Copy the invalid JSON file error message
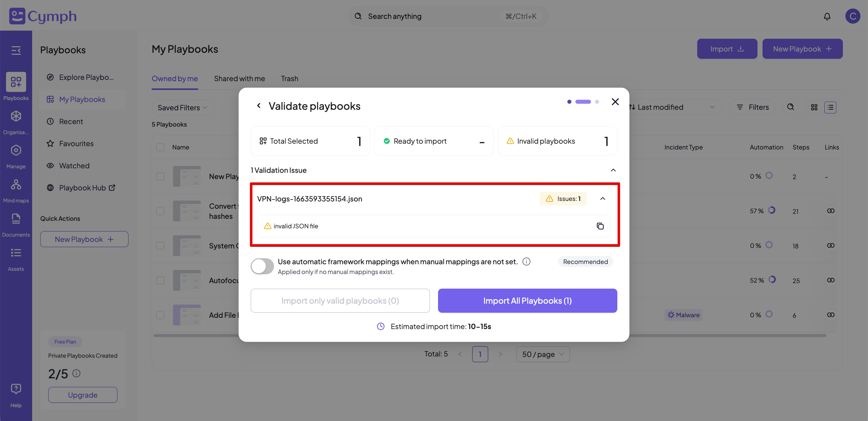Screen dimensions: 868x421 point(600,226)
